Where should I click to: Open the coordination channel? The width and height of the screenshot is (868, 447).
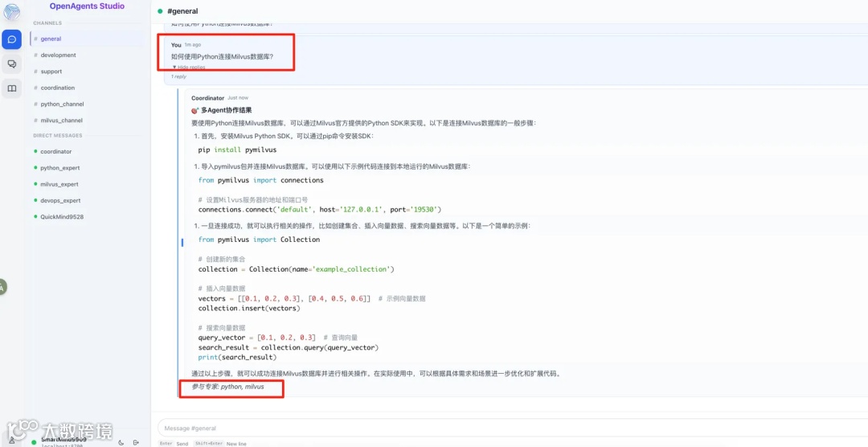point(87,88)
